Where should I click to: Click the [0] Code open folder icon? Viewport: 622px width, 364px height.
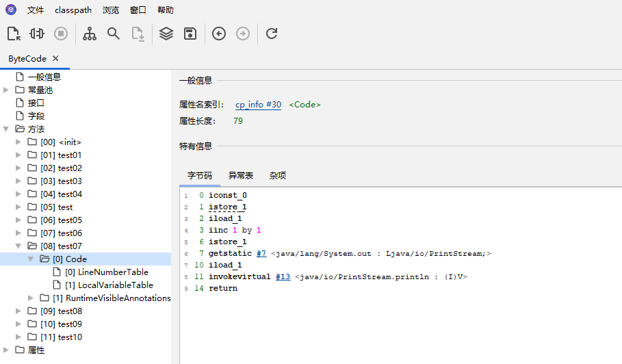coord(44,259)
